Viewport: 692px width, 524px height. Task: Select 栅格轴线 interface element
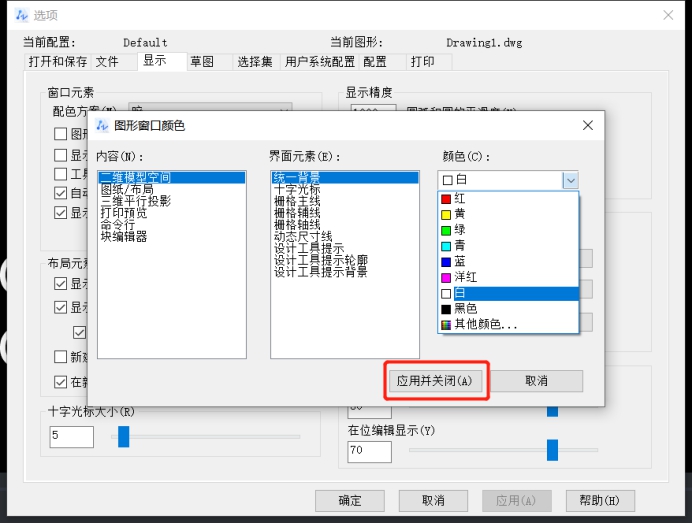tap(345, 225)
